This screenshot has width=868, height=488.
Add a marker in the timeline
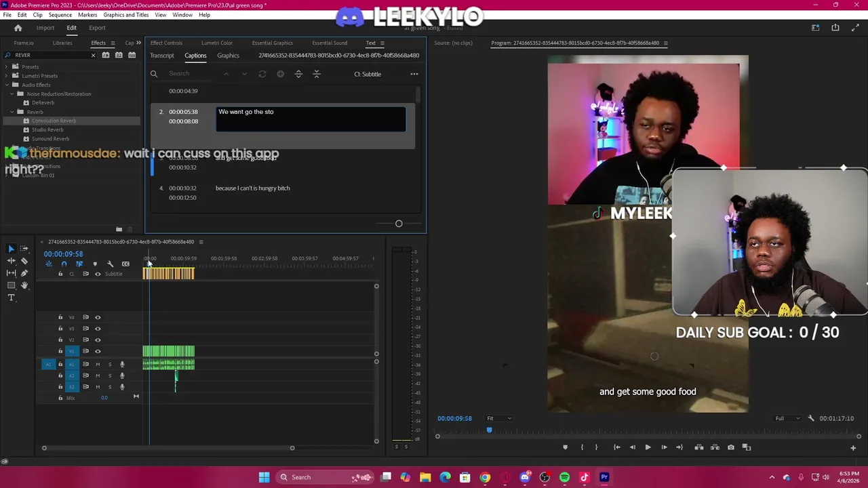[x=95, y=264]
